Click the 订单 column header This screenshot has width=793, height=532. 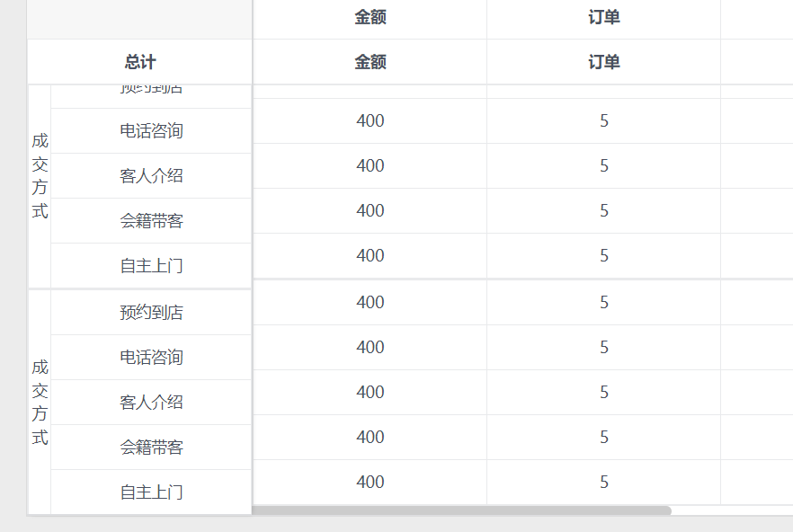click(602, 17)
